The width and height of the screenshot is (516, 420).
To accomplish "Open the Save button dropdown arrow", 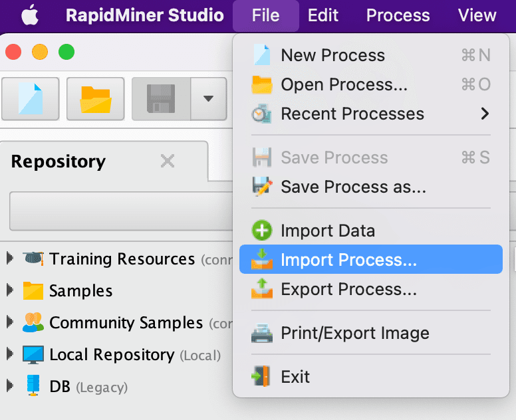I will 208,98.
